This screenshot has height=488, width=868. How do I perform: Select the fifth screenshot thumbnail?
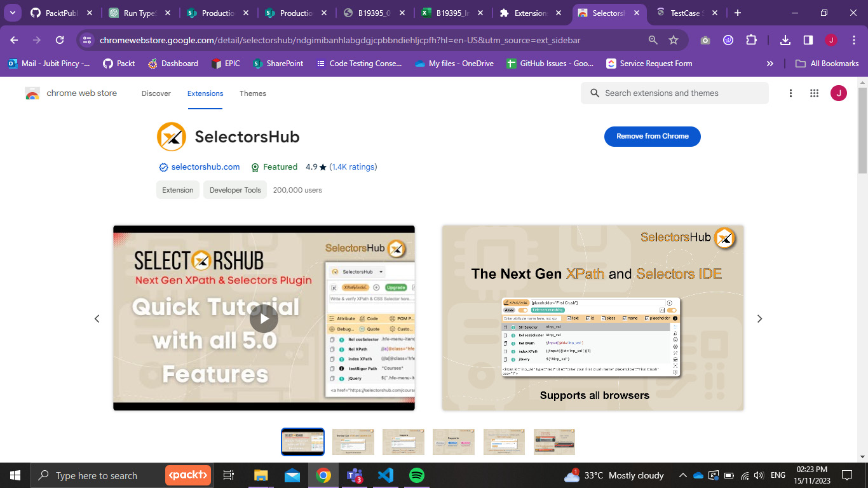504,442
